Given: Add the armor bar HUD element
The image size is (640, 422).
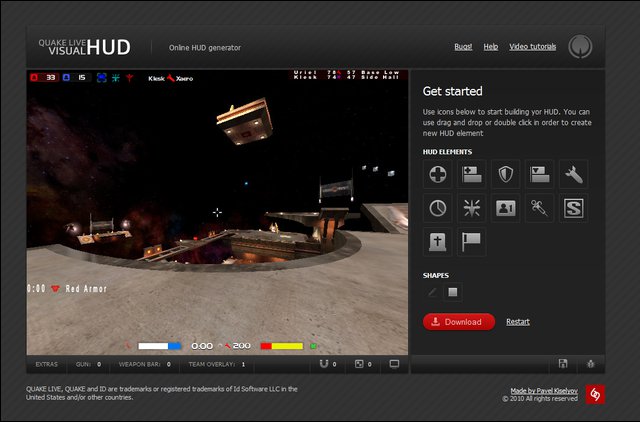Looking at the screenshot, I should 540,174.
